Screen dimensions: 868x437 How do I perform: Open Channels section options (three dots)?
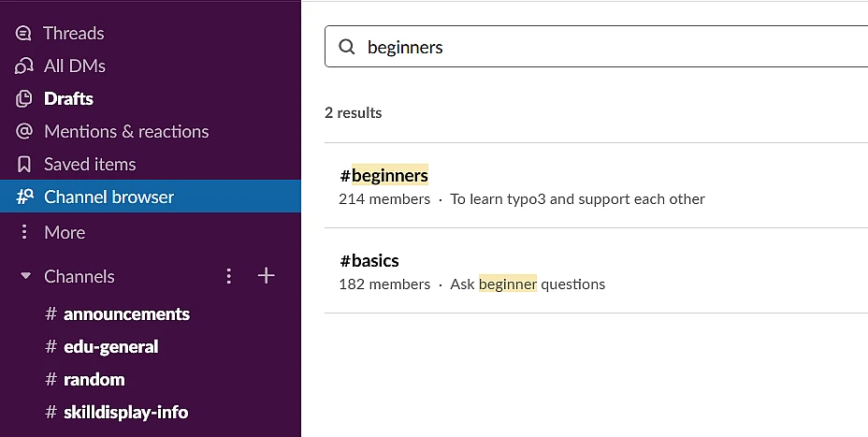point(229,276)
